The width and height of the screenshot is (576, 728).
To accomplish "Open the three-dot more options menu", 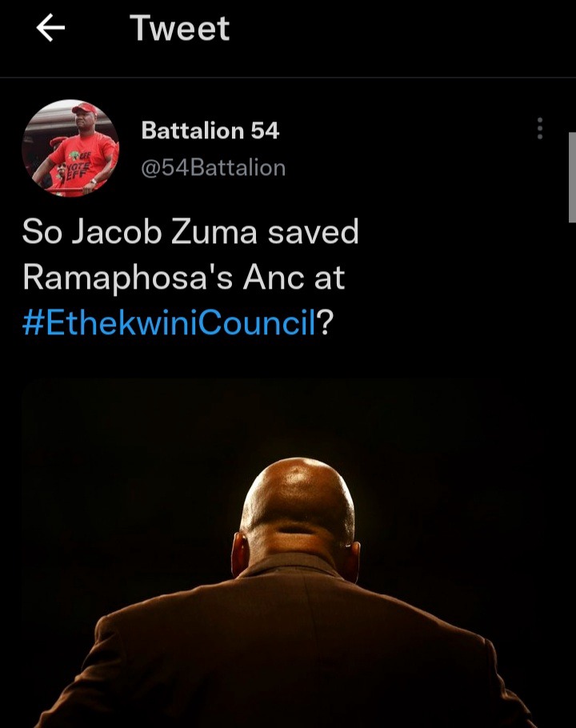I will coord(540,129).
